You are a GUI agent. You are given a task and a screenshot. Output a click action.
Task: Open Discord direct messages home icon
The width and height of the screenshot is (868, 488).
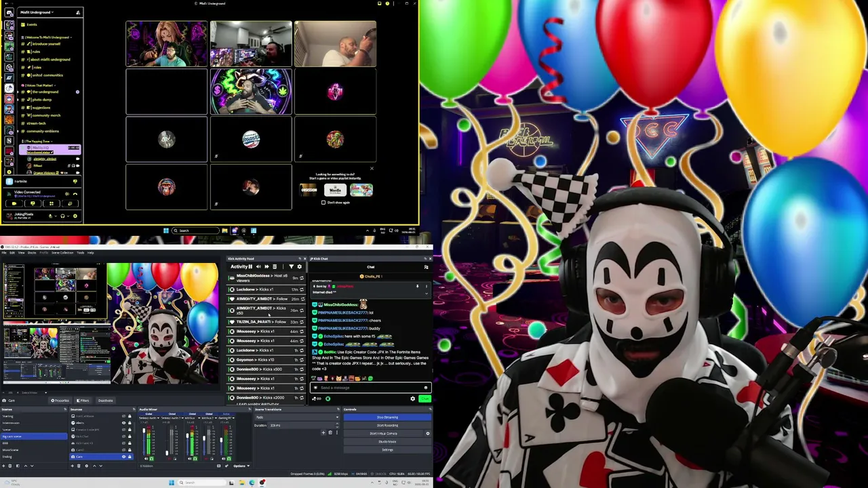[x=9, y=12]
